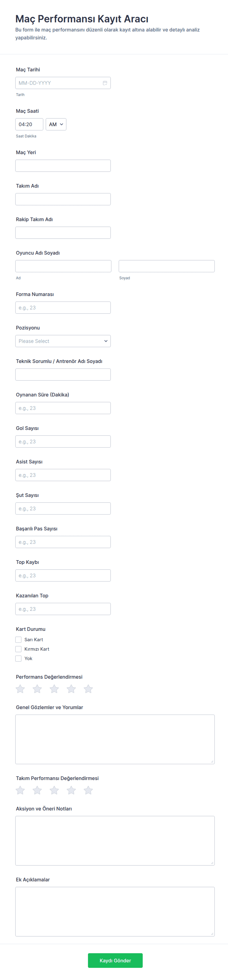Open the AM/PM dropdown
This screenshot has height=980, width=228.
pyautogui.click(x=56, y=124)
